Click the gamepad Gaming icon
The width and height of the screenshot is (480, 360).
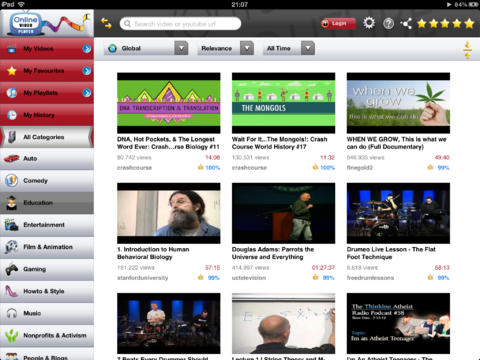pos(11,269)
